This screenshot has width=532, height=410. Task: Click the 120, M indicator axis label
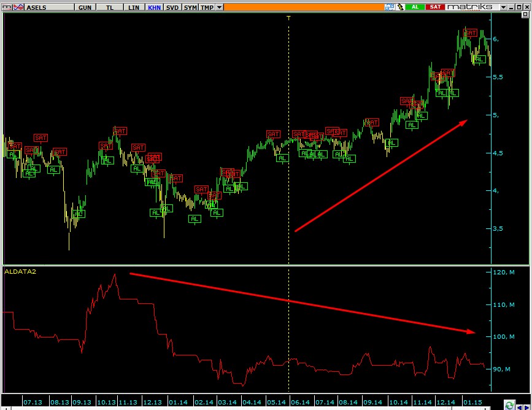pyautogui.click(x=504, y=272)
